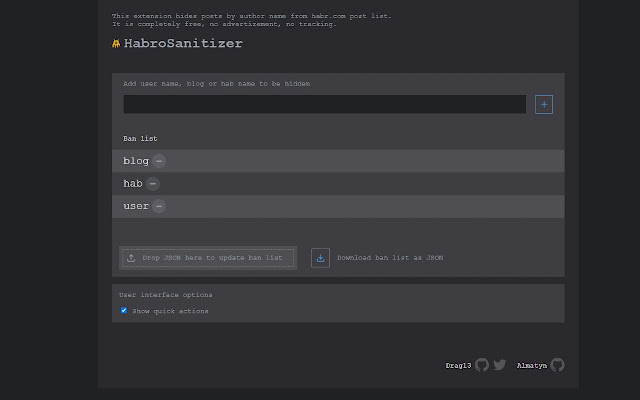Image resolution: width=640 pixels, height=400 pixels.
Task: Click the extension description text
Action: pyautogui.click(x=252, y=20)
